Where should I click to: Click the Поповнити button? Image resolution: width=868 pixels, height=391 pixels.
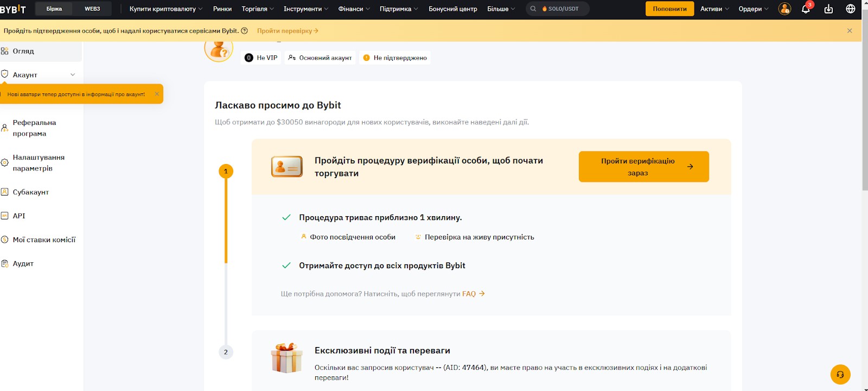(x=669, y=9)
